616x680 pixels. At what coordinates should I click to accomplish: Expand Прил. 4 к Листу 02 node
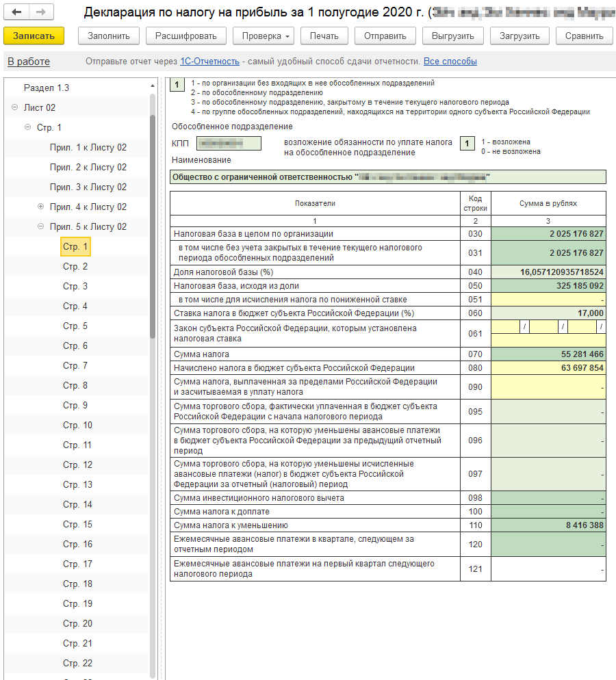(40, 207)
